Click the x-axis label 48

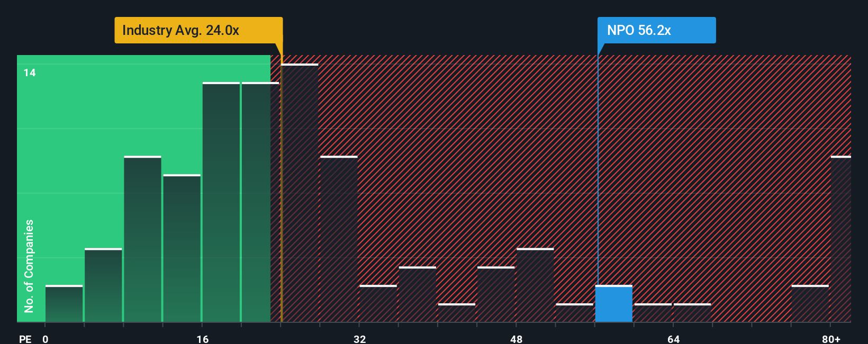point(517,339)
